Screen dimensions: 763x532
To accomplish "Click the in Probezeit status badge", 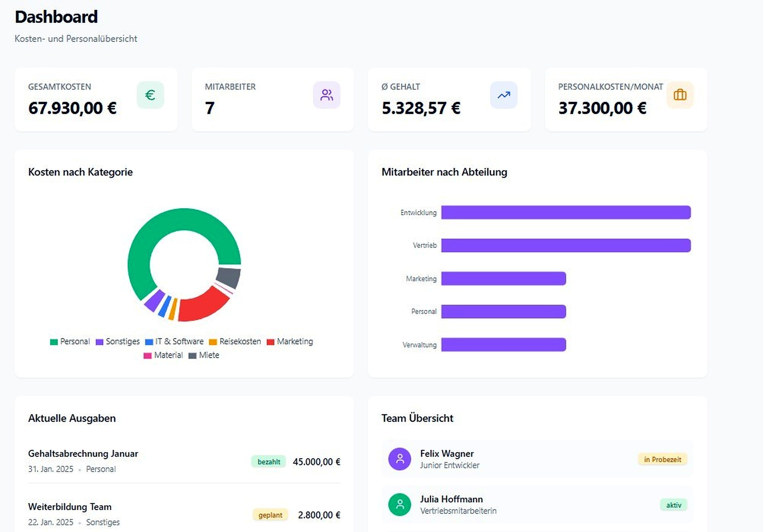I will (662, 459).
